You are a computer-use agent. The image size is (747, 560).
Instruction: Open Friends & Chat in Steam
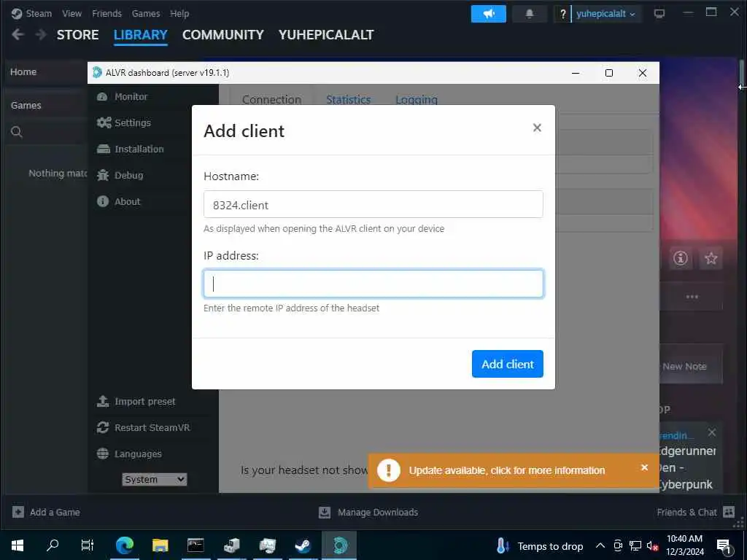695,513
